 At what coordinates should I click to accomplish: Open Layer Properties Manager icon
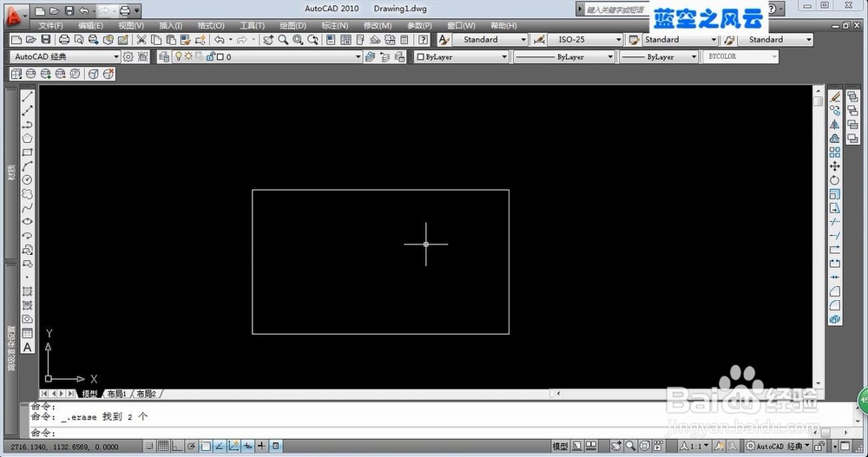pyautogui.click(x=164, y=56)
